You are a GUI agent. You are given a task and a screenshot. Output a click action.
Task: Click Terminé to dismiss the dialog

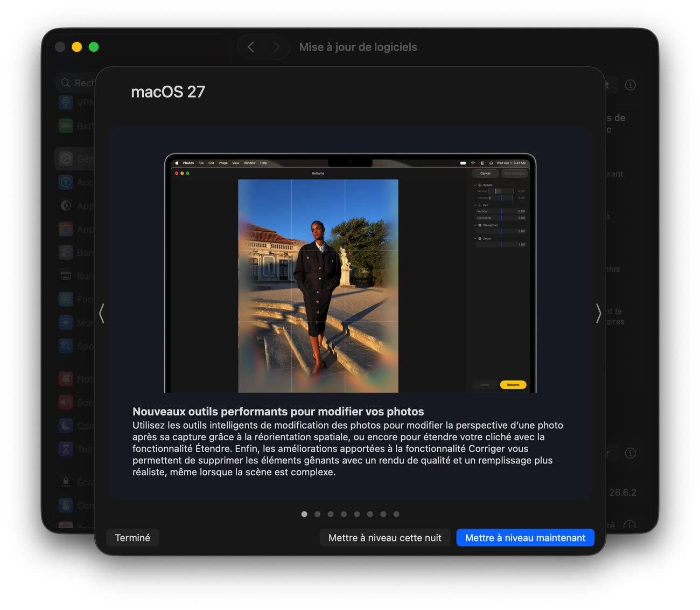[x=132, y=538]
